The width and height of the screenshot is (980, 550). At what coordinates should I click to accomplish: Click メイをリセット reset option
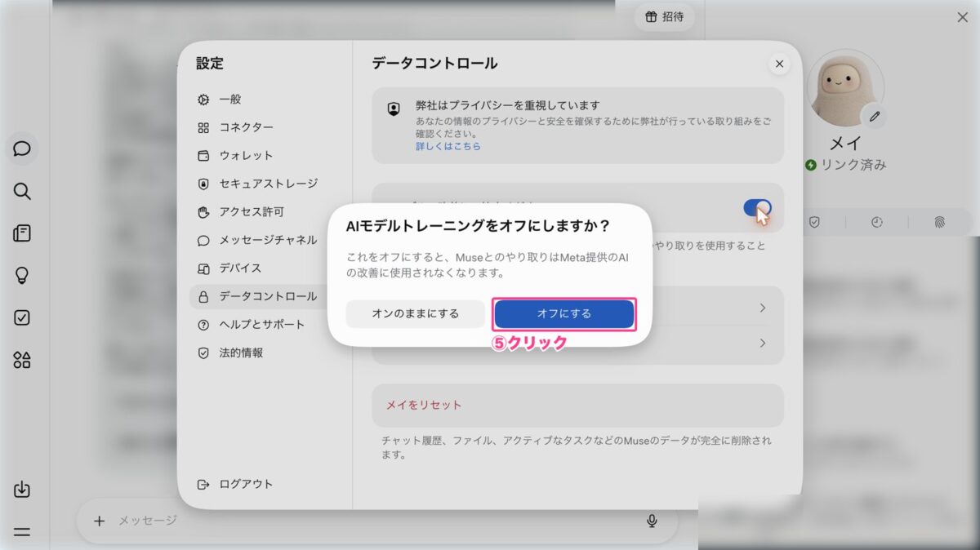pos(577,406)
